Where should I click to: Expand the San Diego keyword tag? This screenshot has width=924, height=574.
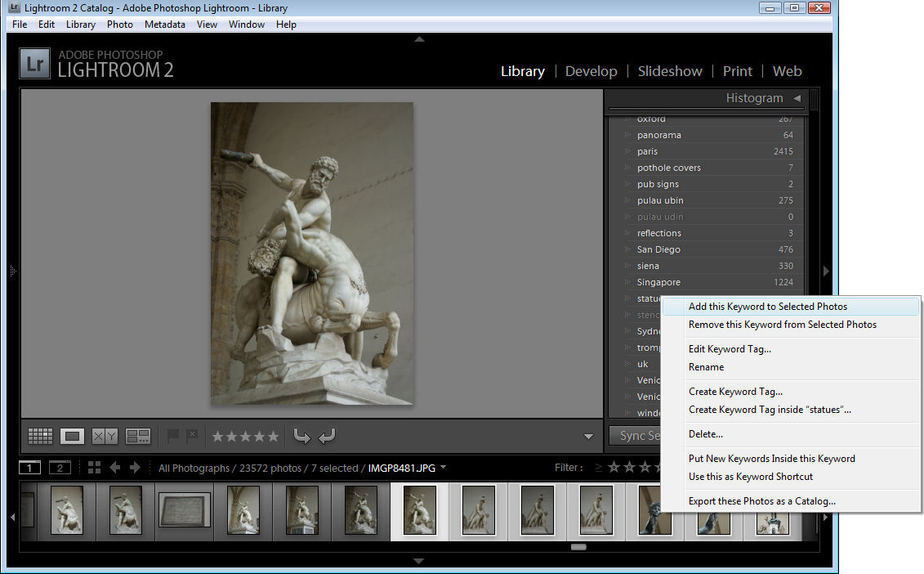627,249
